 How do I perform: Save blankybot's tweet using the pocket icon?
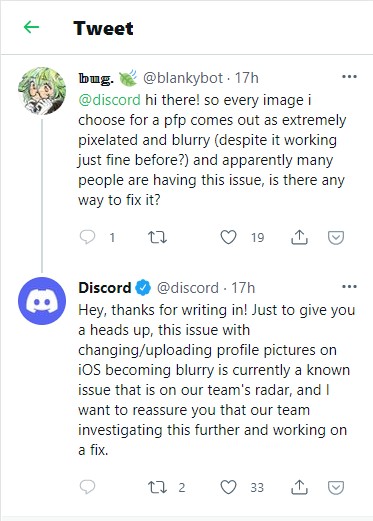[x=336, y=238]
